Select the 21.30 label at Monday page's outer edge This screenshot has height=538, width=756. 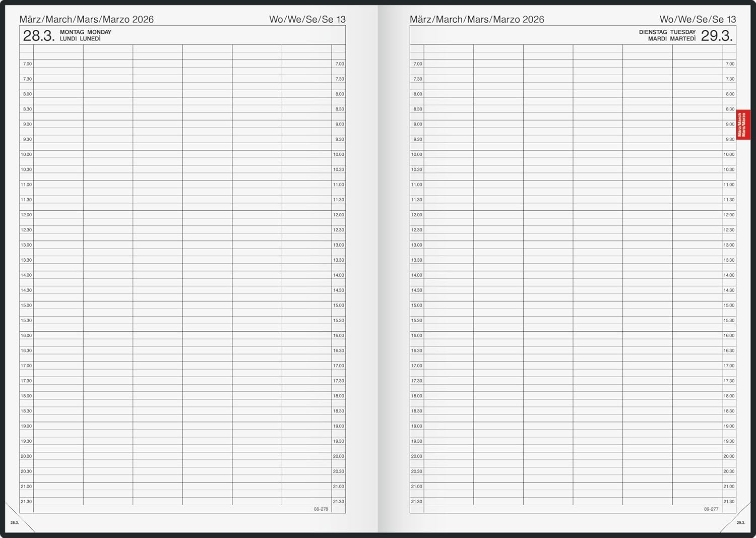point(26,502)
